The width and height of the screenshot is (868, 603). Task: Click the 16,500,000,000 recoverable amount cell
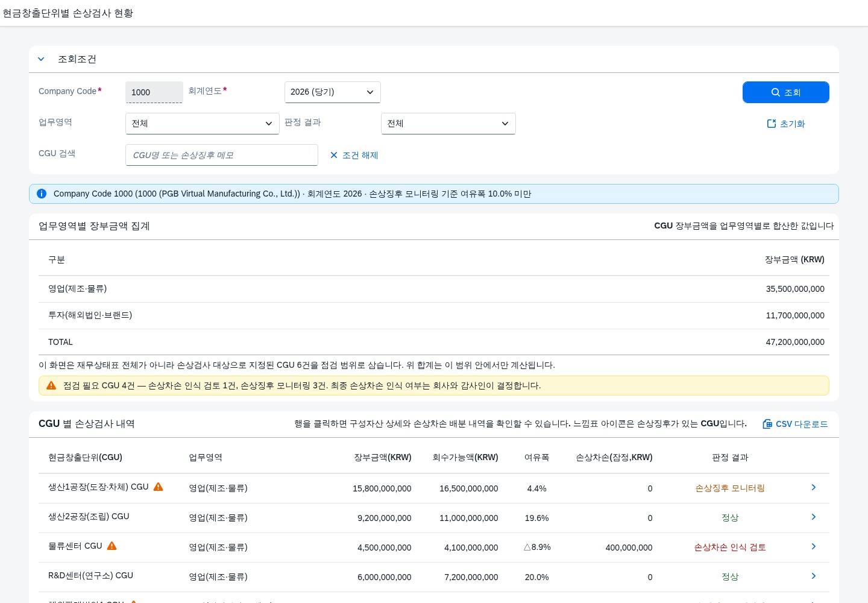tap(469, 488)
